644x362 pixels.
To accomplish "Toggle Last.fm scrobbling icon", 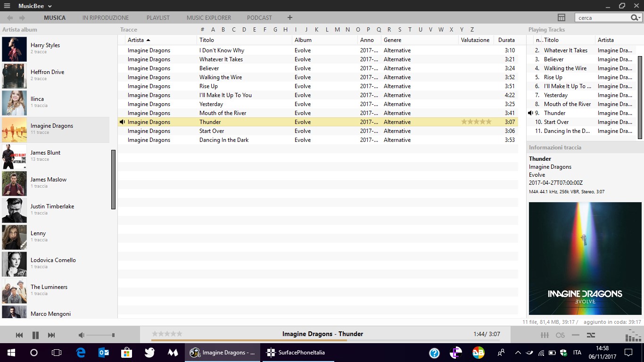I will [560, 335].
